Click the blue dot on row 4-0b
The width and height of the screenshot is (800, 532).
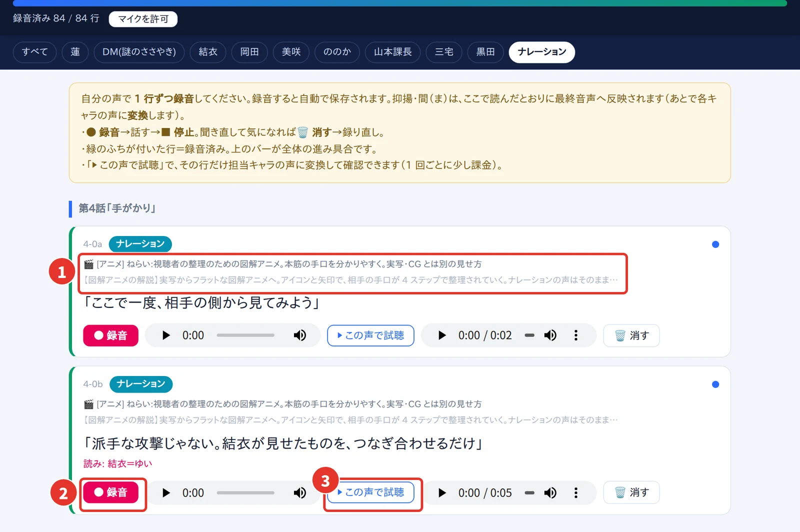(715, 384)
